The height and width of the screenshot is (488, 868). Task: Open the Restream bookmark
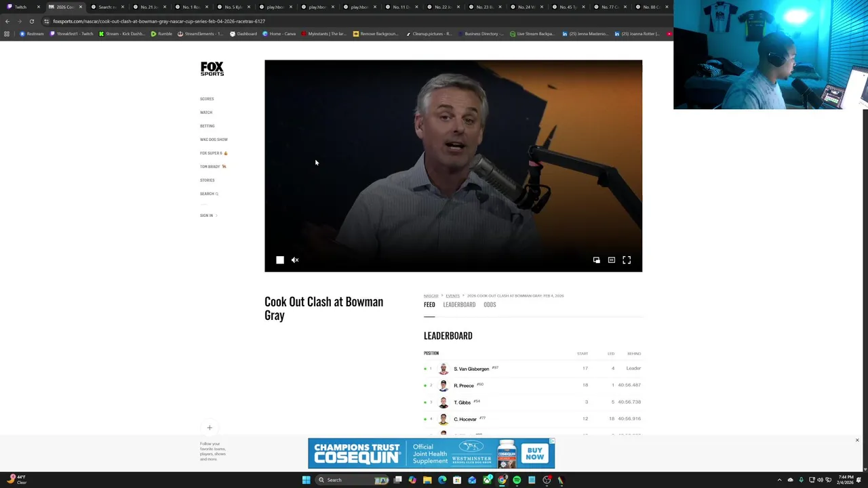(x=32, y=34)
